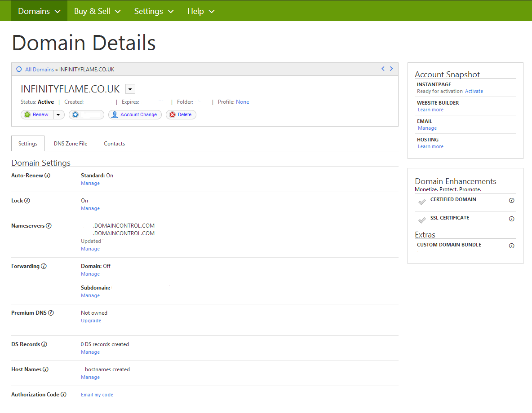
Task: Switch to the Contacts tab
Action: [x=114, y=144]
